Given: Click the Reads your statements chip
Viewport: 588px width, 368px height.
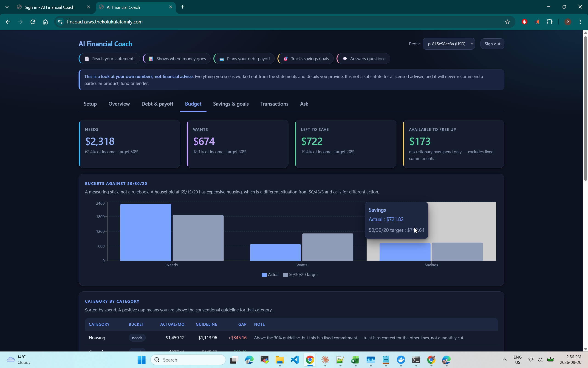Looking at the screenshot, I should point(109,59).
